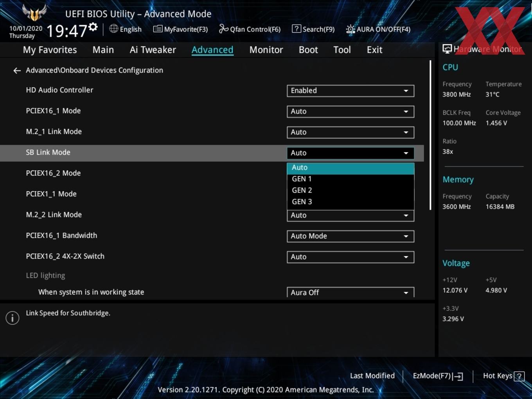Screen dimensions: 532x399
Task: Click the Memory Capacity 16384 MB value
Action: point(500,207)
